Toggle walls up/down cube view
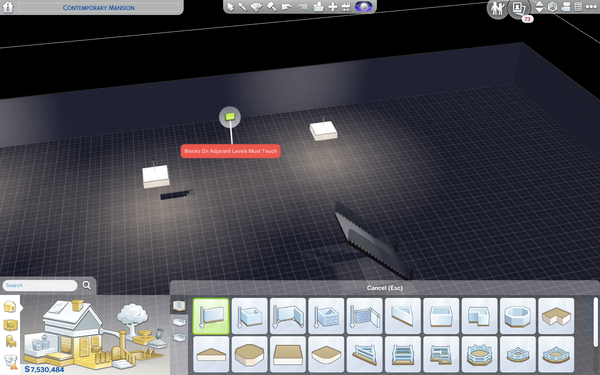The width and height of the screenshot is (600, 375). click(x=552, y=7)
